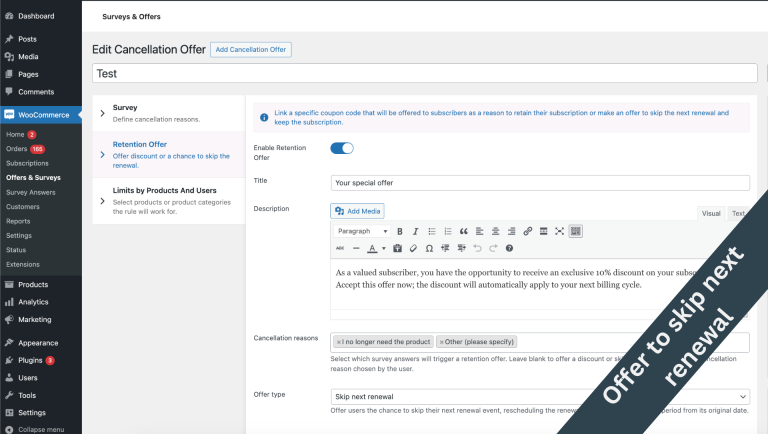
Task: Align text right in editor
Action: (511, 231)
